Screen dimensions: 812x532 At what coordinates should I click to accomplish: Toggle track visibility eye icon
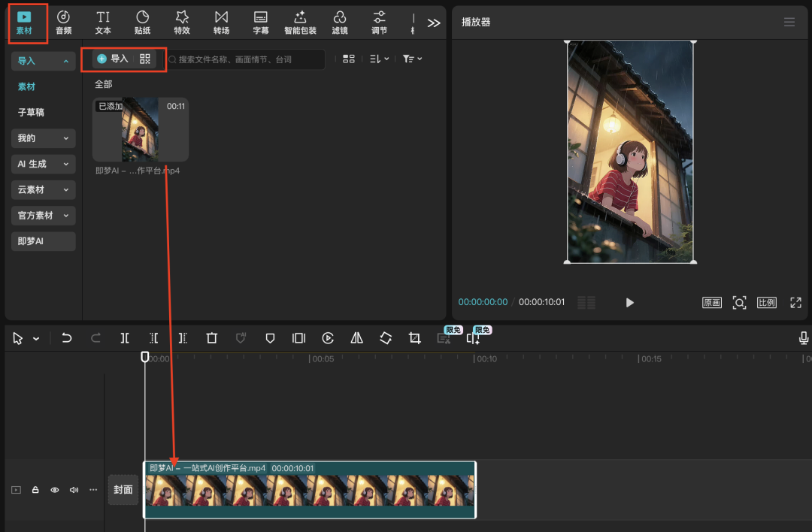[x=55, y=490]
